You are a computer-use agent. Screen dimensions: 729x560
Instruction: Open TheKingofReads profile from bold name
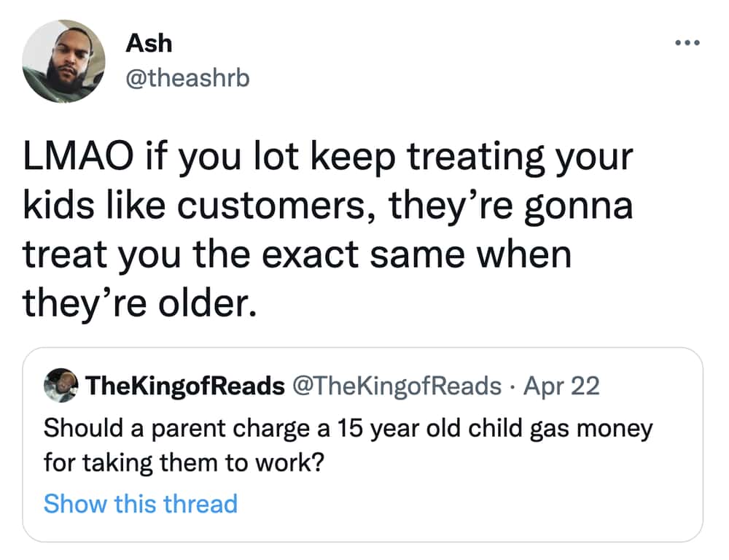pos(185,386)
